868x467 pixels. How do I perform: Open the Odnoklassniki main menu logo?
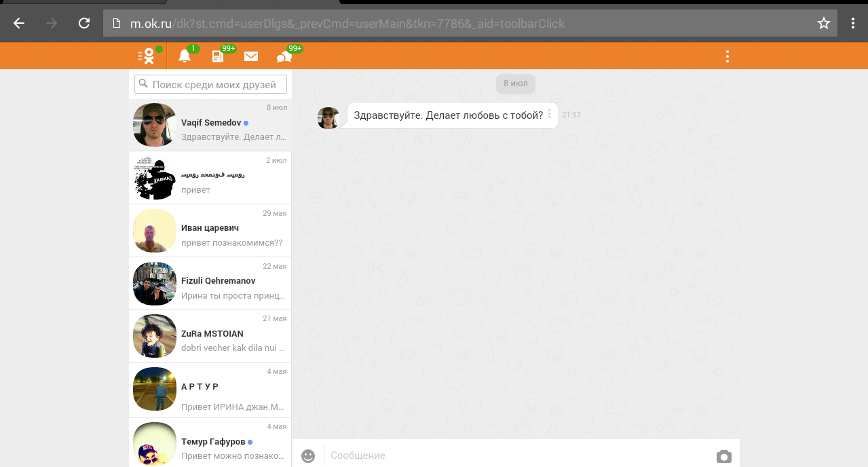[147, 56]
